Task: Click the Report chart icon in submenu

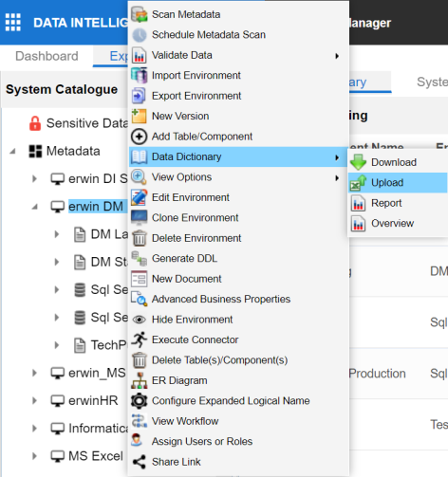Action: tap(358, 203)
